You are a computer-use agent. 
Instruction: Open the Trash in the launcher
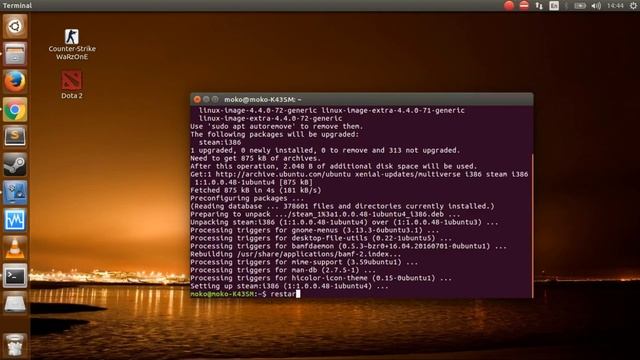coord(15,345)
